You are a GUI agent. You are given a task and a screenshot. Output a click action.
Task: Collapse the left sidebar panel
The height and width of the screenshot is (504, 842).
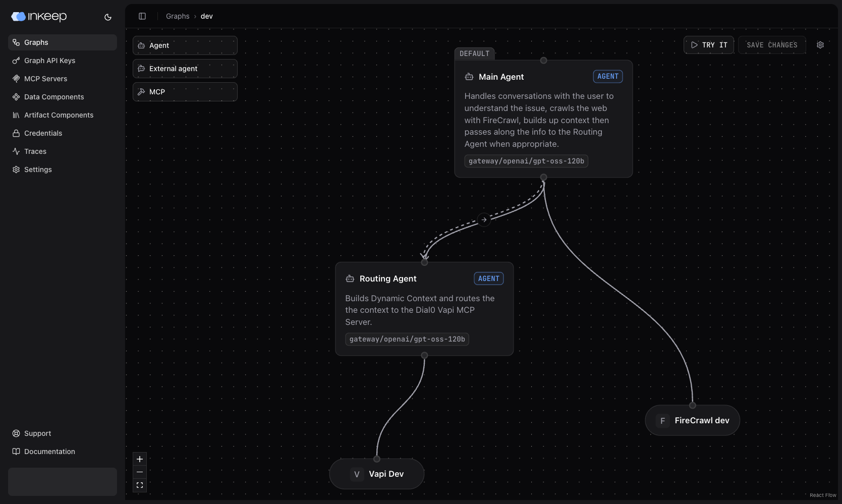click(x=142, y=16)
